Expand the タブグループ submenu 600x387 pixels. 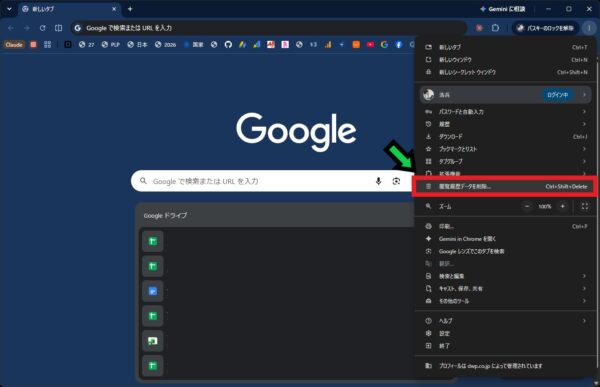point(506,162)
